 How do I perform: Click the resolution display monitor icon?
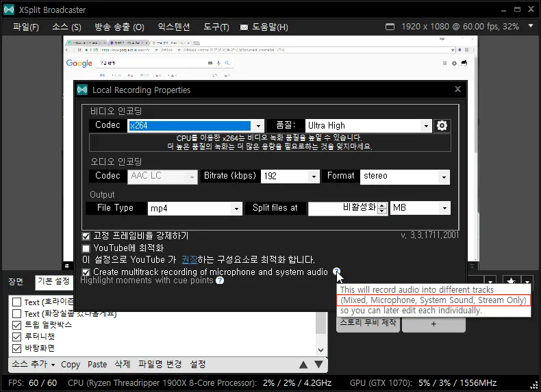(390, 27)
